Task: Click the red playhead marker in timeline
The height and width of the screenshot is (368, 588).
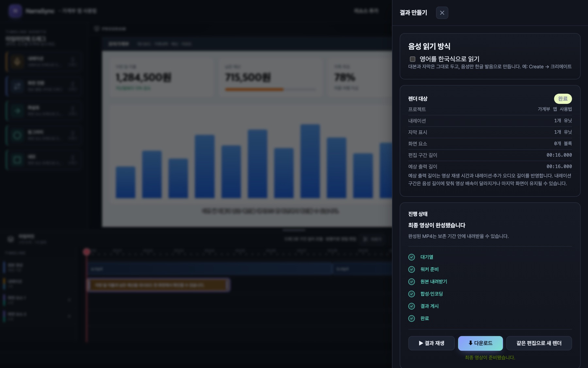Action: point(87,252)
